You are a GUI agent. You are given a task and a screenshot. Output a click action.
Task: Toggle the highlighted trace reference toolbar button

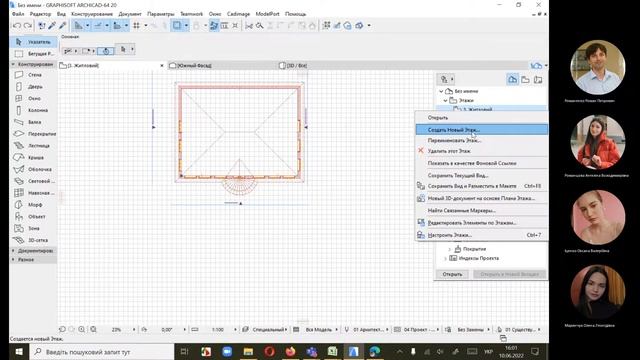(214, 26)
